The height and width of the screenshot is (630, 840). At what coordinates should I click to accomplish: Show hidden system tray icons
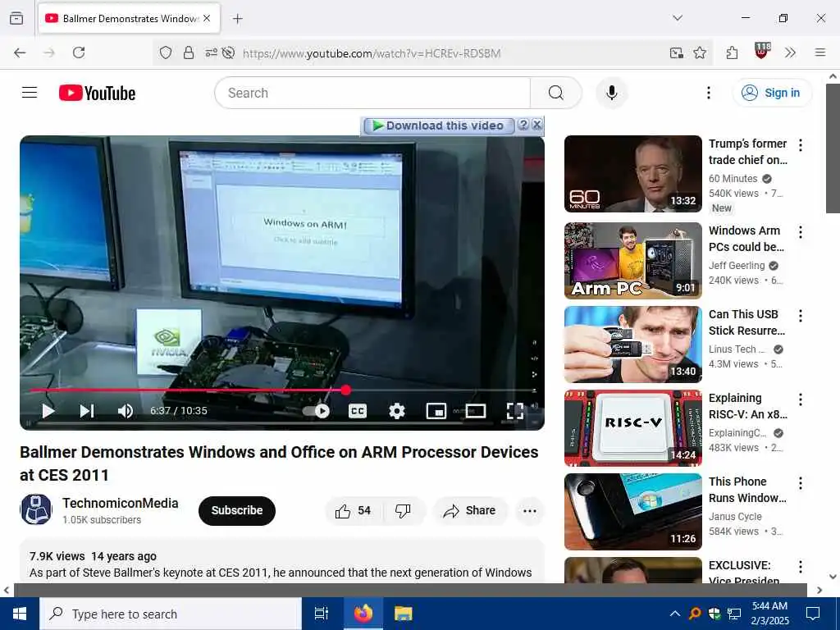675,614
